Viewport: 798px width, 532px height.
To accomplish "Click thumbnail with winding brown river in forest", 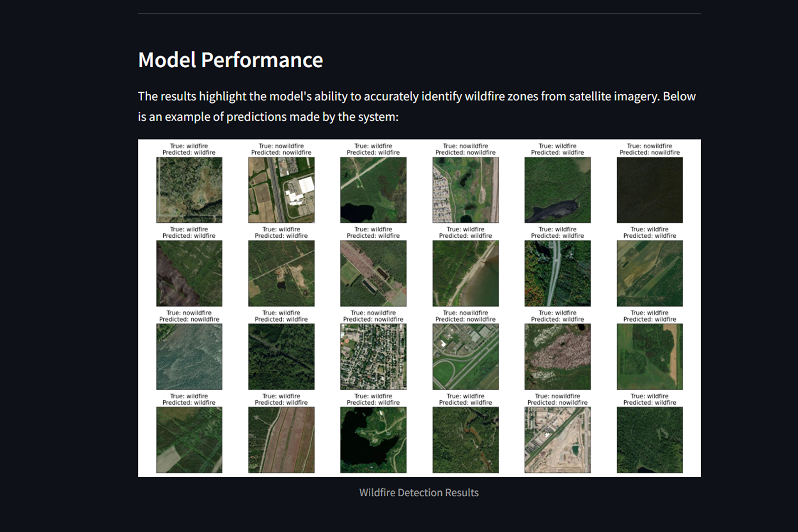I will click(x=465, y=440).
